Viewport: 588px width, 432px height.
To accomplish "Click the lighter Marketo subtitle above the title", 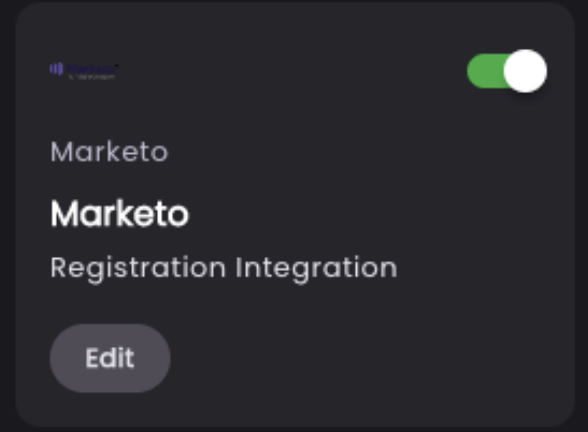I will (110, 152).
